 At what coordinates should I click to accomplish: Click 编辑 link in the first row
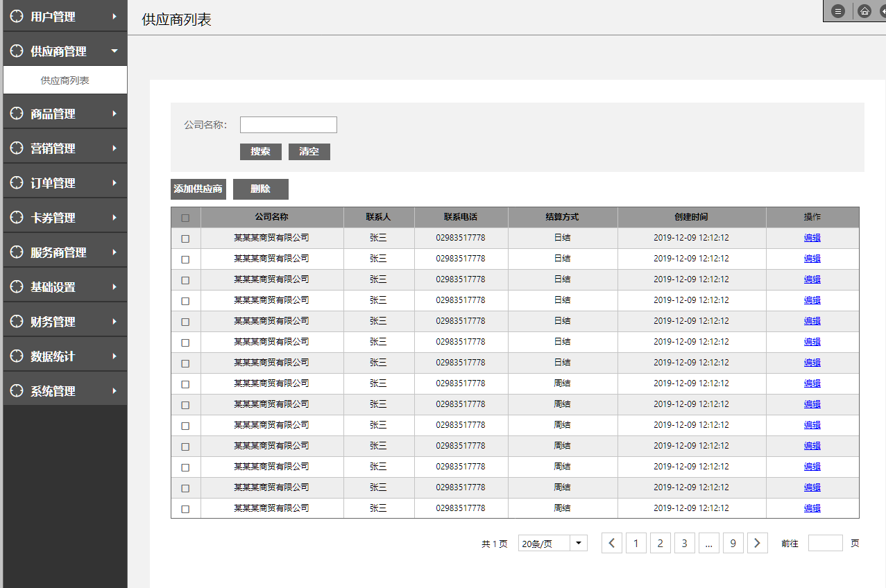[812, 238]
